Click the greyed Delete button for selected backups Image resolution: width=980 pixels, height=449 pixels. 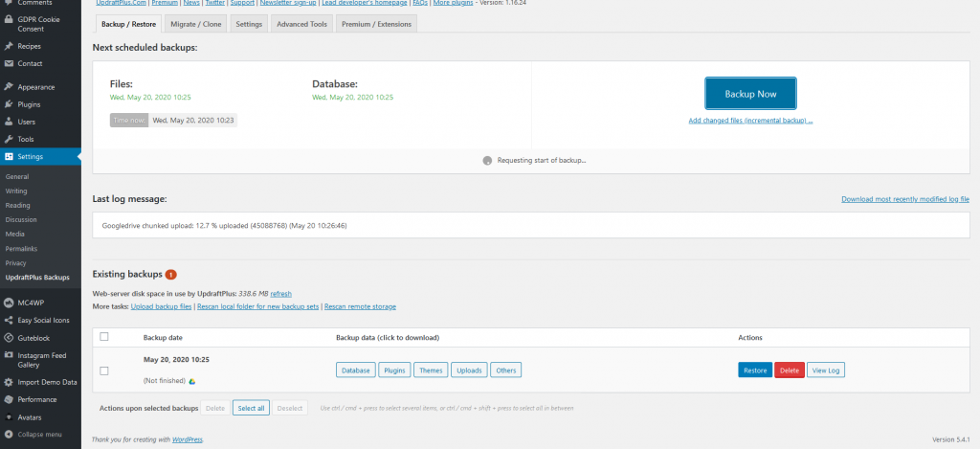[215, 409]
